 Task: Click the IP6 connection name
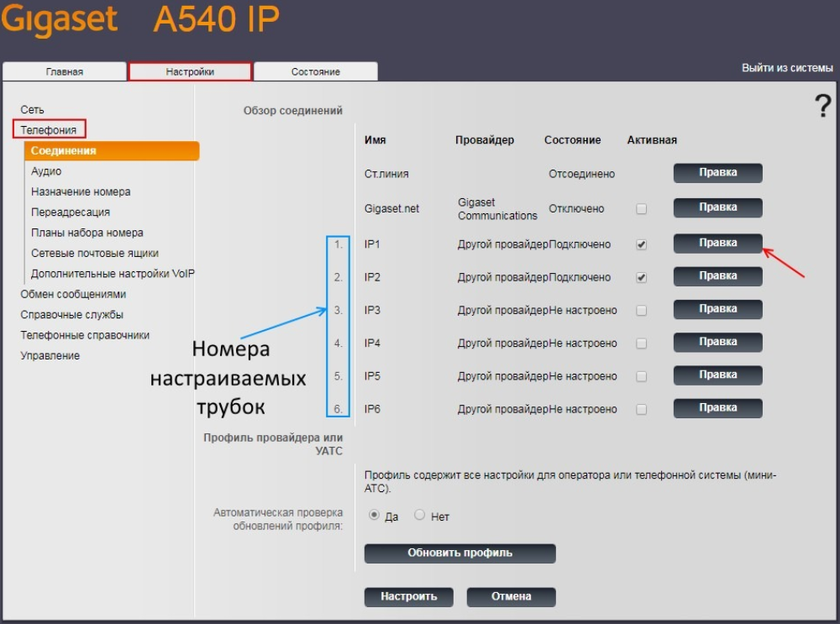point(372,410)
